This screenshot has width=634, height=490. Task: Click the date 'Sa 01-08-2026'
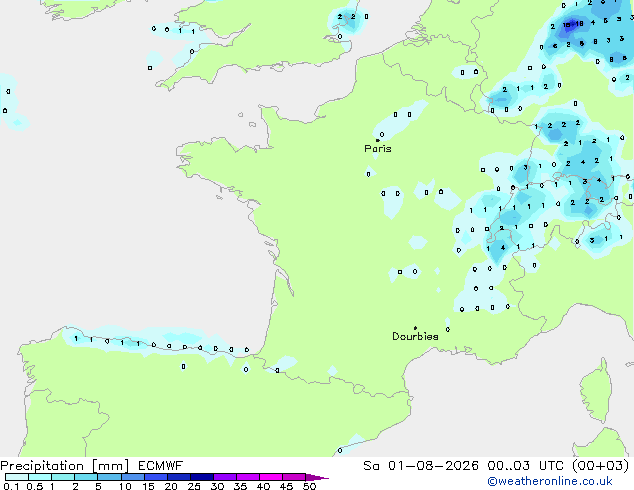(x=421, y=466)
